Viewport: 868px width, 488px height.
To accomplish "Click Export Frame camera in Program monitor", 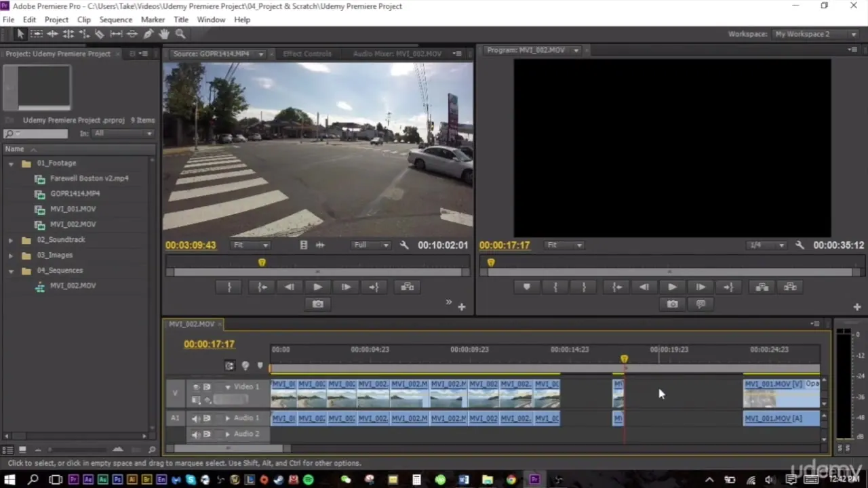I will pyautogui.click(x=672, y=304).
